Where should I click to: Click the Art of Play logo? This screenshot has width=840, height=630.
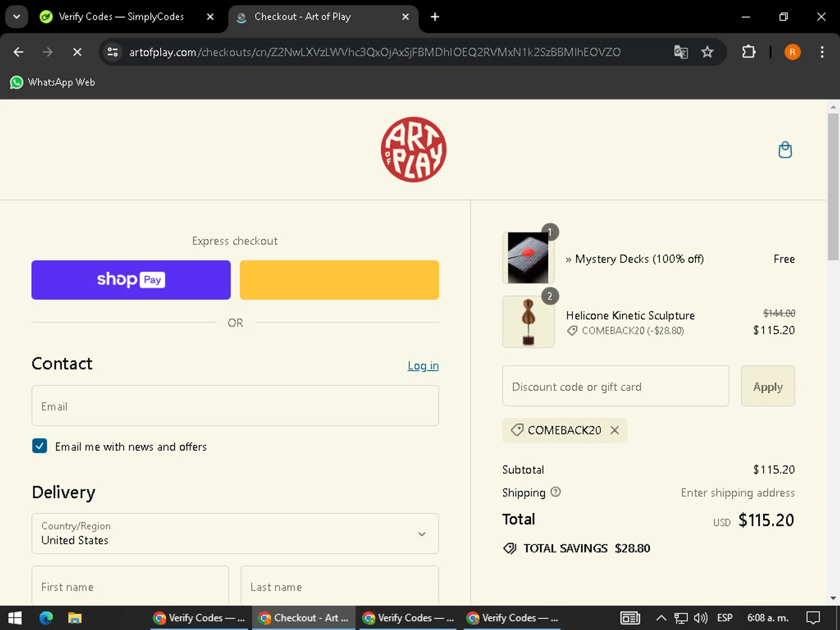[414, 150]
